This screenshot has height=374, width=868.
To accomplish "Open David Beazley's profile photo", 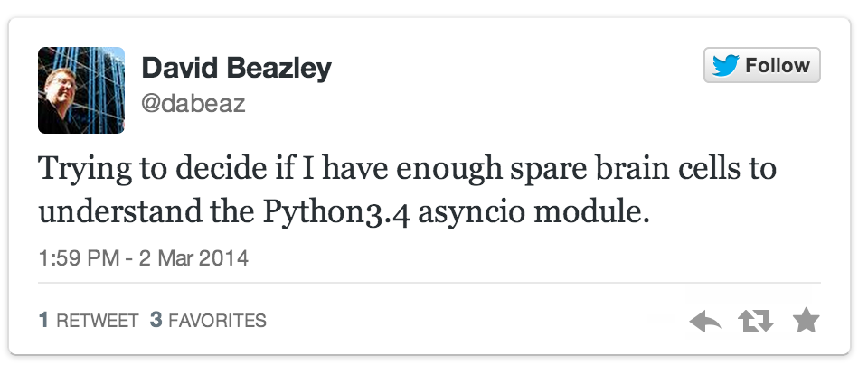I will tap(81, 90).
